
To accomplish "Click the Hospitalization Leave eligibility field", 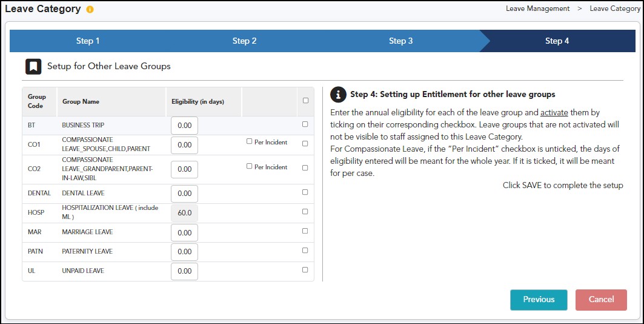I will [x=184, y=213].
